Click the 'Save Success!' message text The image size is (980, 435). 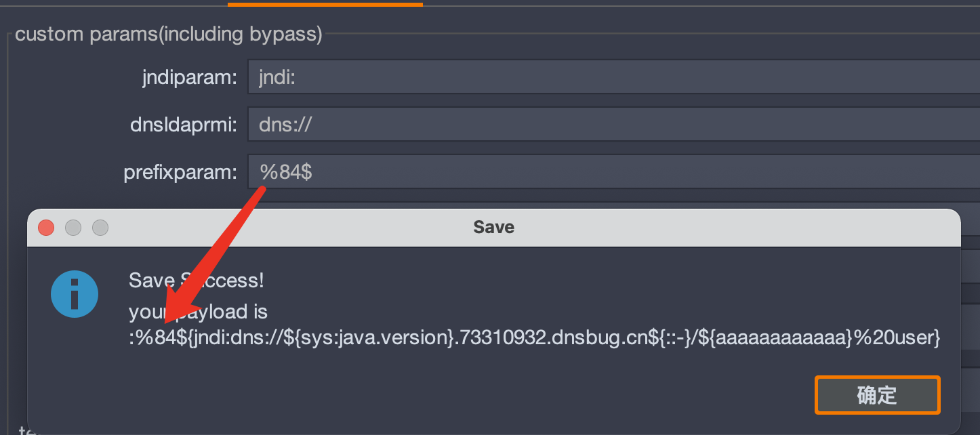click(197, 280)
